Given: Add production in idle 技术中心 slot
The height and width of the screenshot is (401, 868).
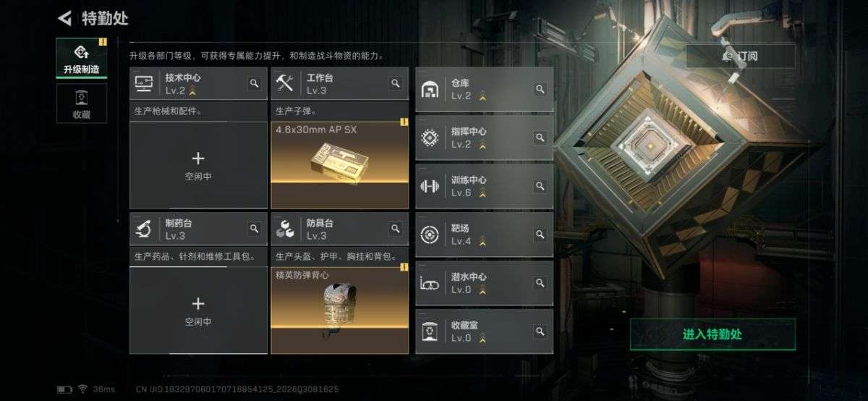Looking at the screenshot, I should click(198, 165).
